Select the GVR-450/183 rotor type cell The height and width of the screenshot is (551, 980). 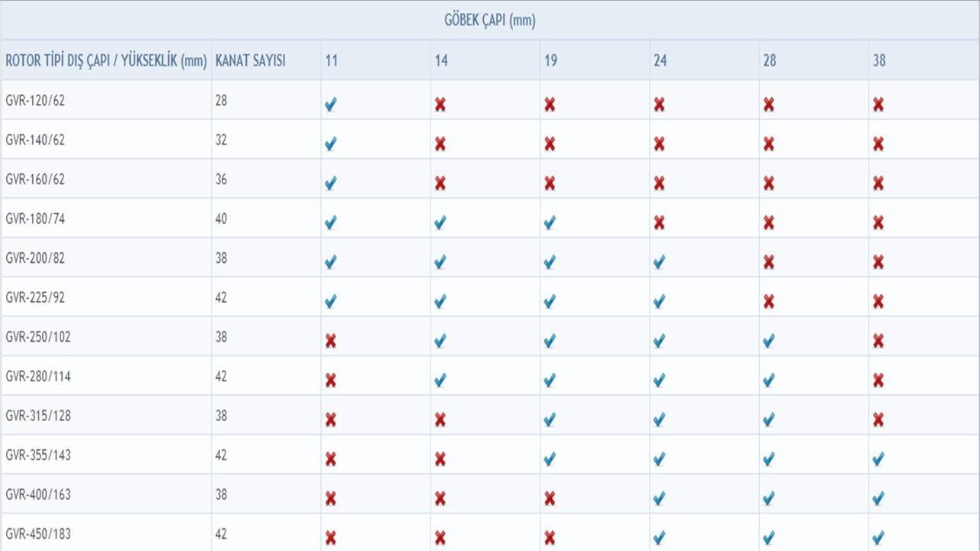pyautogui.click(x=106, y=533)
